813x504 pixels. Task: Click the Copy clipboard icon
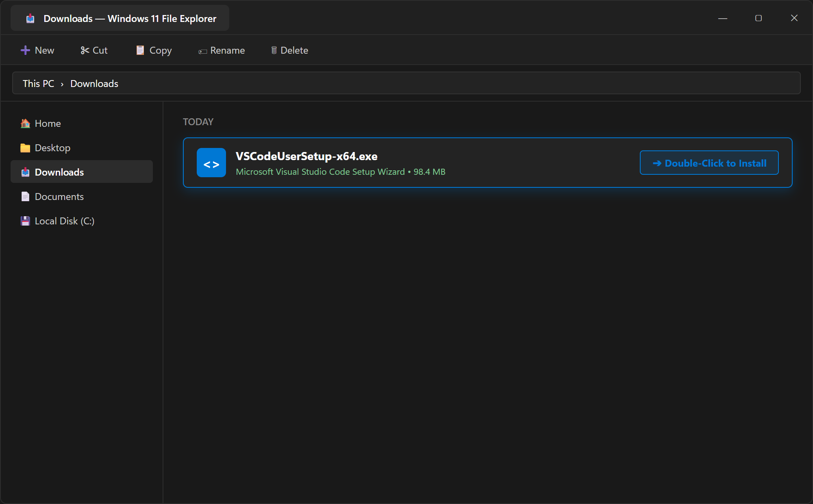pos(140,50)
